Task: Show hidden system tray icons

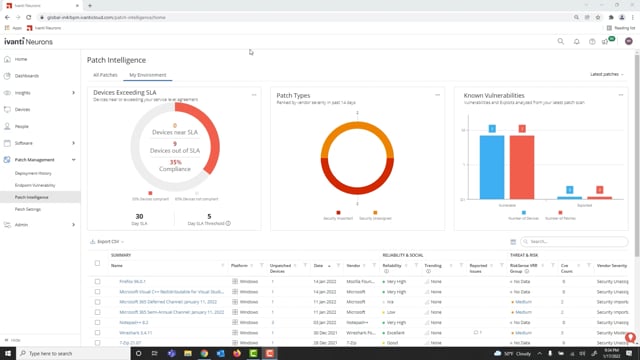Action: pos(539,353)
